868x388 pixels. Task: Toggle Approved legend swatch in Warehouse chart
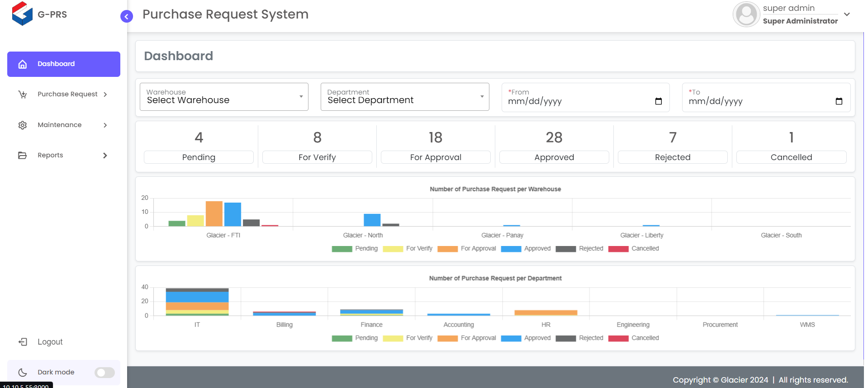click(511, 249)
